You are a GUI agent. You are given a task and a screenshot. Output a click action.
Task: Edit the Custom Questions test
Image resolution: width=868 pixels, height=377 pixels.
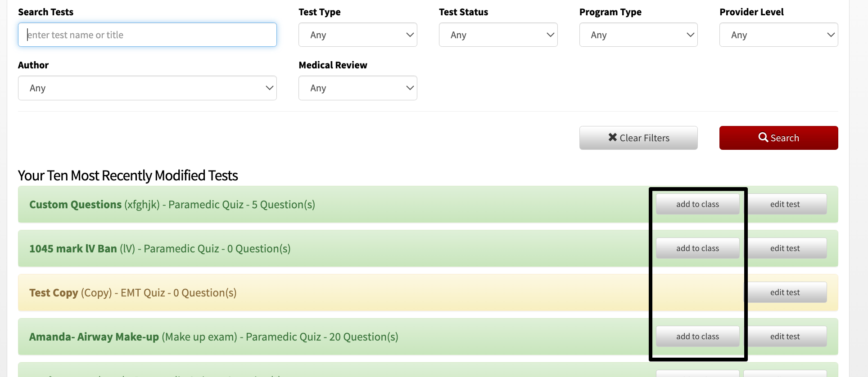point(785,204)
